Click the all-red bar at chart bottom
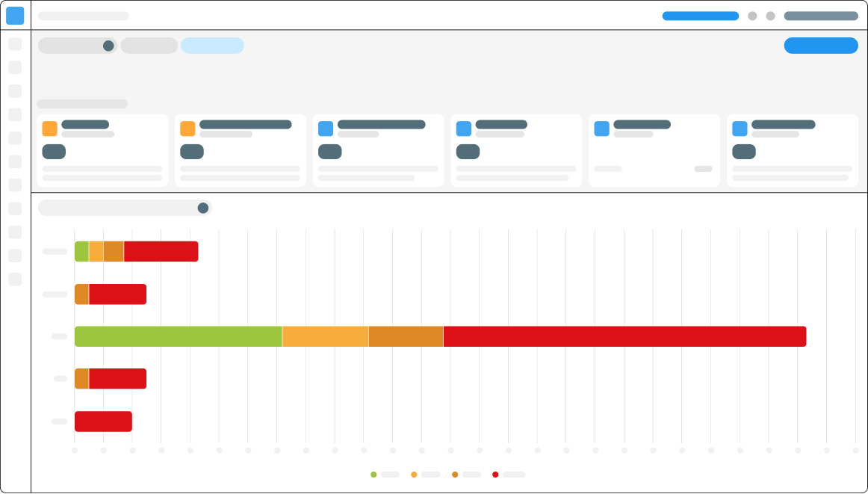 pos(103,422)
